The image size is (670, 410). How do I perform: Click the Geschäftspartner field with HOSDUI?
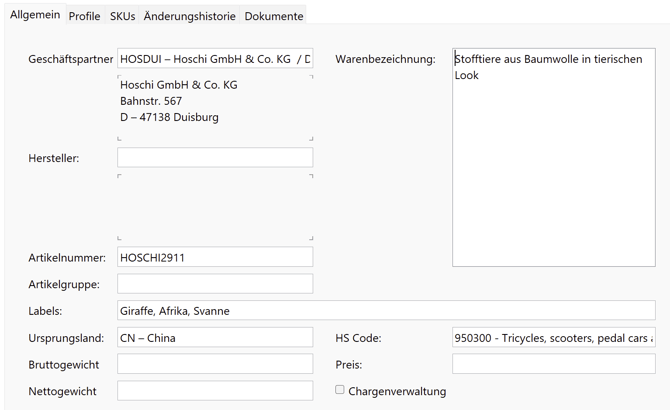[x=215, y=59]
